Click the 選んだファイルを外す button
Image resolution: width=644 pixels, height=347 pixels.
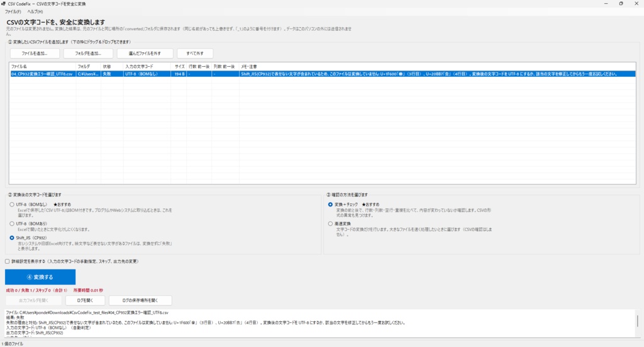145,54
